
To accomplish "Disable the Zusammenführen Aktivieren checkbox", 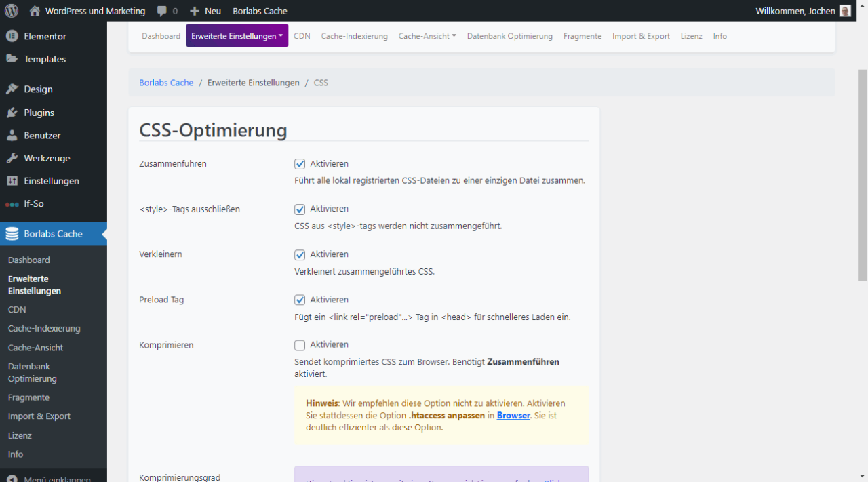I will click(x=300, y=163).
